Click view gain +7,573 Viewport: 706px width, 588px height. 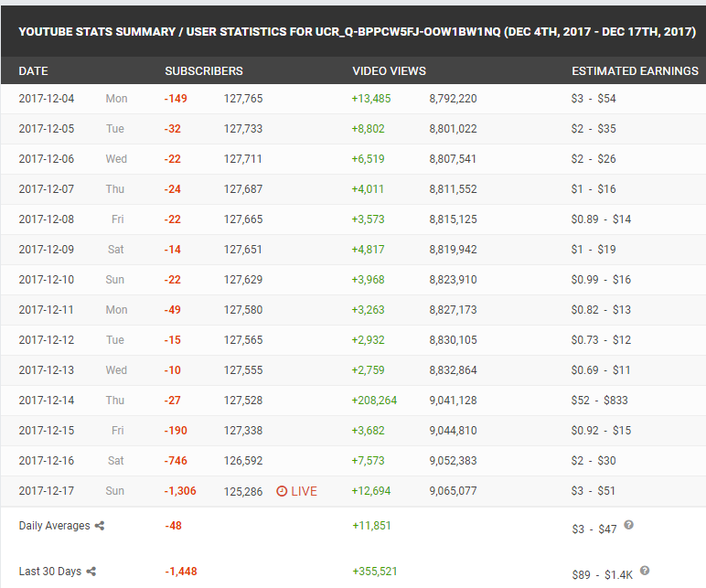(368, 461)
